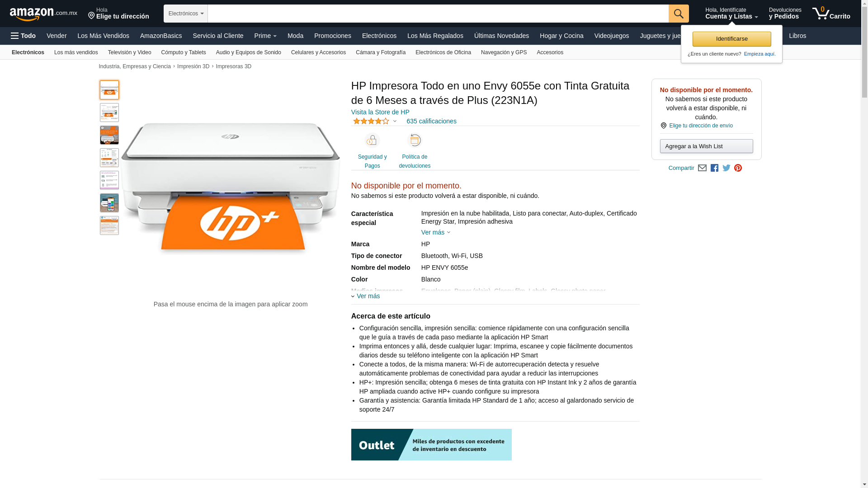The width and height of the screenshot is (868, 488).
Task: Share the product via email icon
Action: tap(702, 168)
